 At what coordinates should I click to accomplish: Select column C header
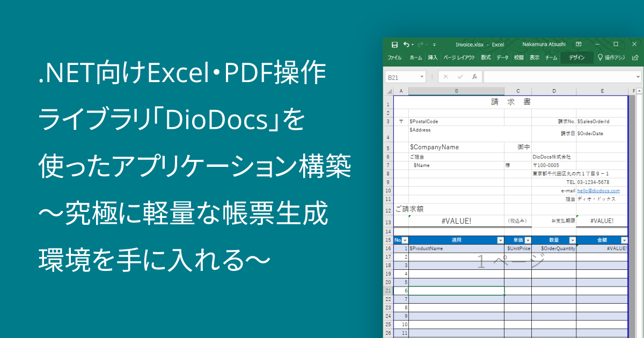(518, 91)
